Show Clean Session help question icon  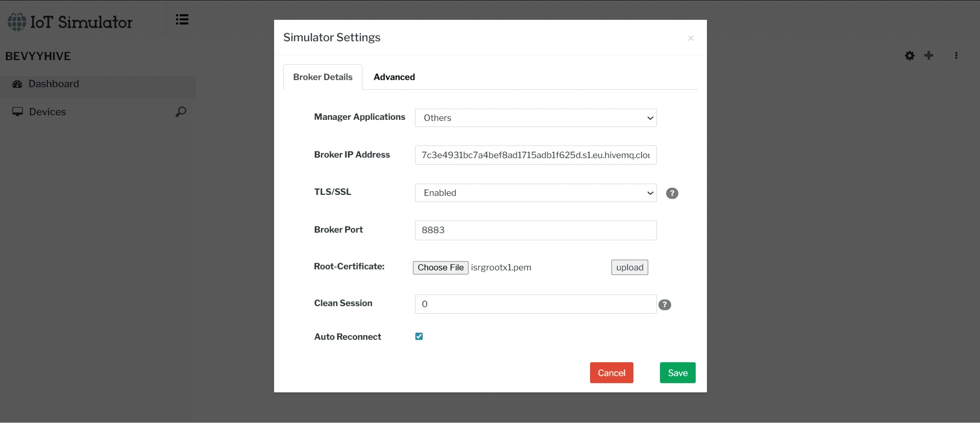pyautogui.click(x=665, y=305)
